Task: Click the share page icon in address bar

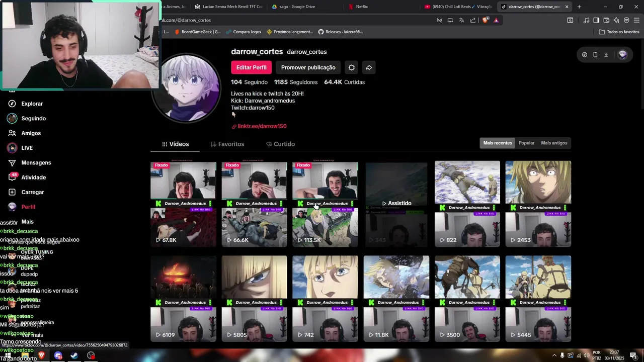Action: 473,20
